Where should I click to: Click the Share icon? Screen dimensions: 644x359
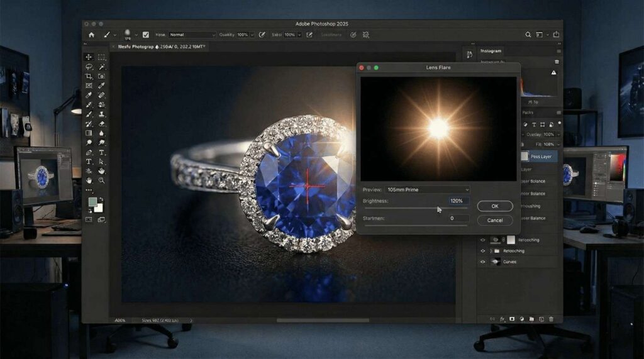click(x=556, y=35)
